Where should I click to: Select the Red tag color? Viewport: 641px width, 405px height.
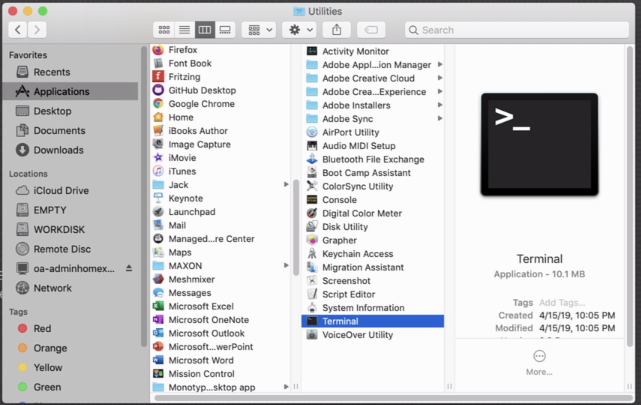pyautogui.click(x=22, y=329)
